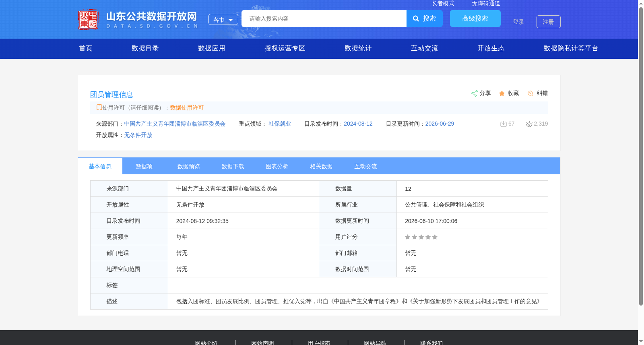Click the 注册 register button
This screenshot has height=345, width=644.
[548, 22]
